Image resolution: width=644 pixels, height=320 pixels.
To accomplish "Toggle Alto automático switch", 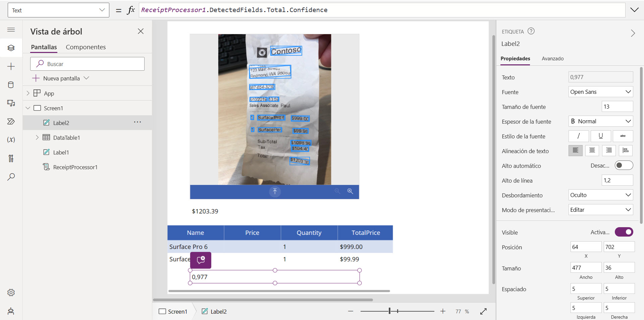I will [624, 165].
